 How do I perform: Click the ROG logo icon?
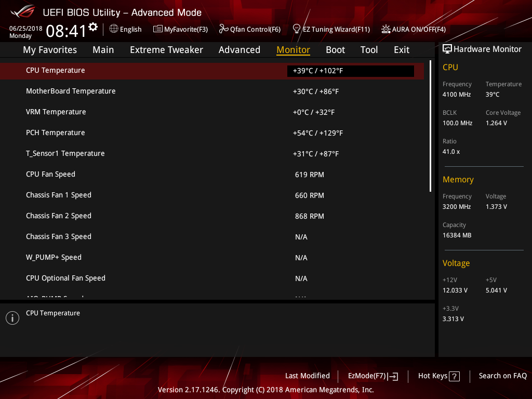tap(22, 11)
